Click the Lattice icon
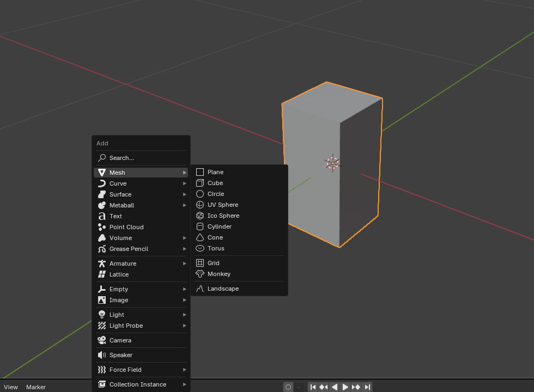This screenshot has height=392, width=534. pyautogui.click(x=102, y=274)
